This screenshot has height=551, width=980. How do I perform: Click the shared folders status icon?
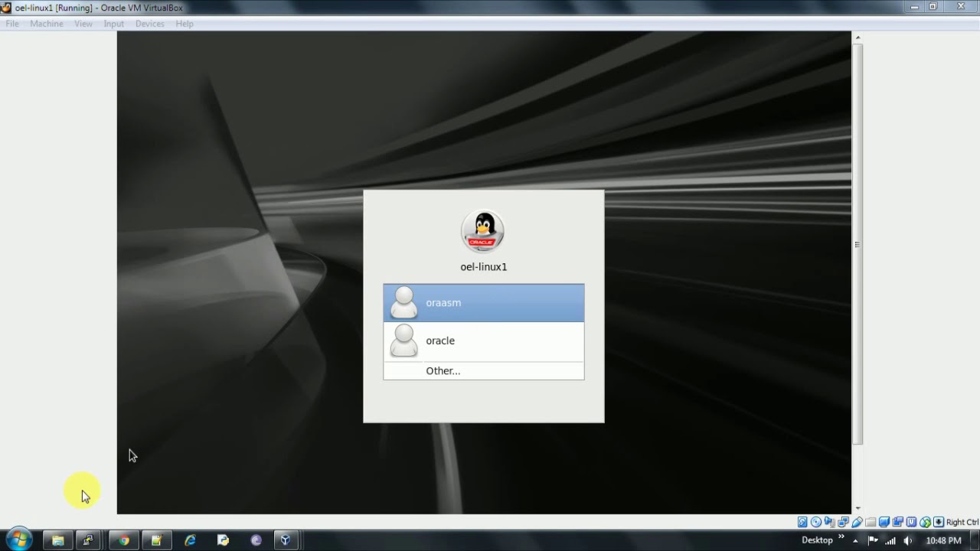[x=871, y=522]
